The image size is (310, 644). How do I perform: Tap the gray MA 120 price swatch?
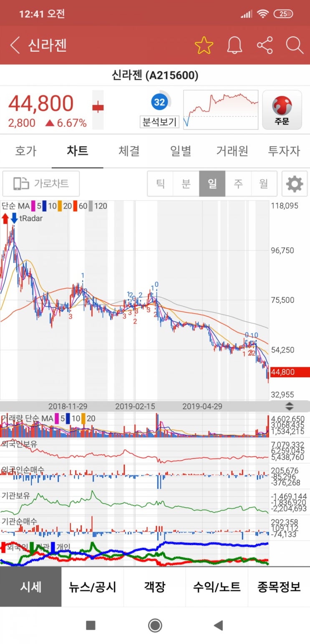(90, 206)
